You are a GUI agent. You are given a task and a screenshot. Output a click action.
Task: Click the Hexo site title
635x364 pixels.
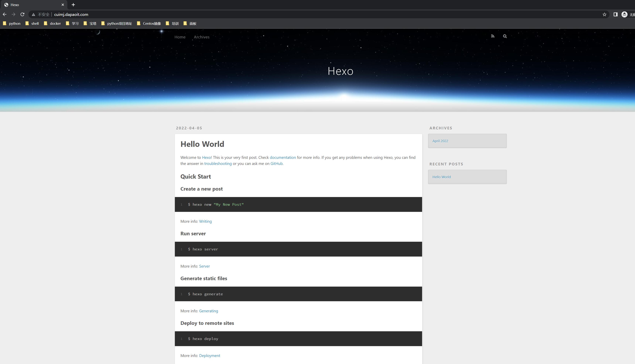pos(340,71)
